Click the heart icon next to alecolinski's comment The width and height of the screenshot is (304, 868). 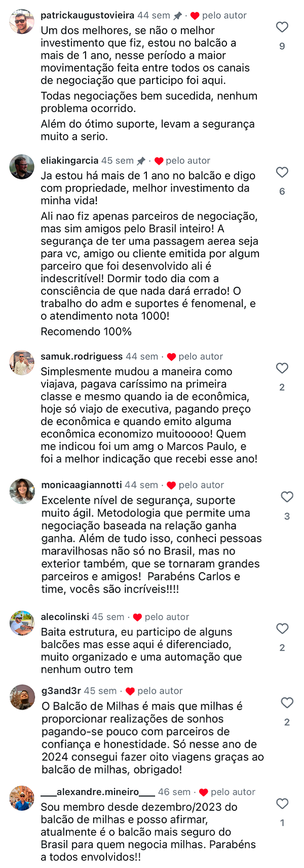pos(282,628)
